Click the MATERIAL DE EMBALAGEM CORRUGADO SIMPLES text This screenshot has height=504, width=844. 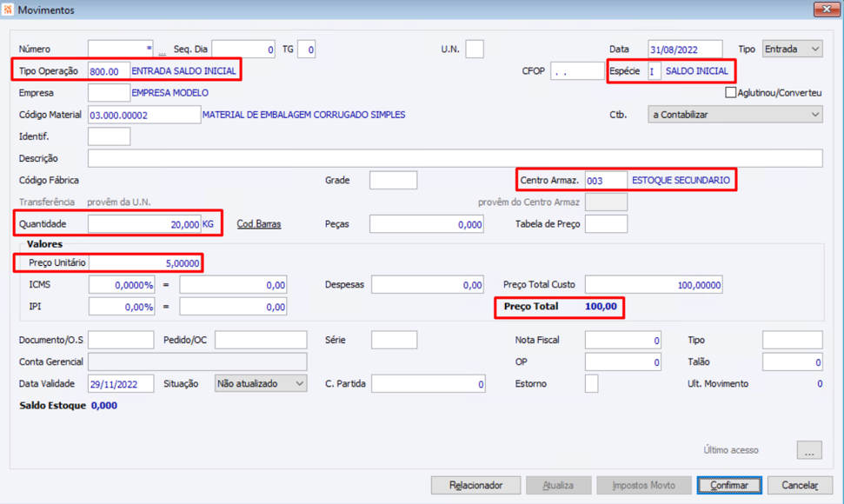pyautogui.click(x=303, y=115)
